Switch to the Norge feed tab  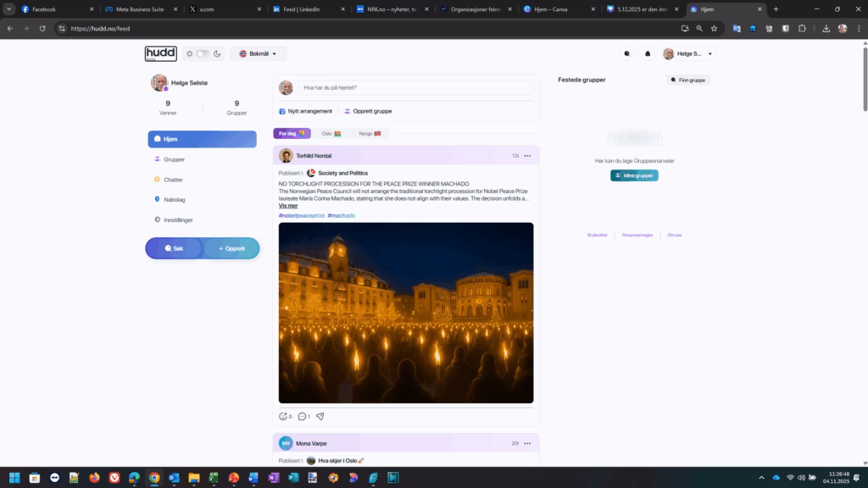370,133
